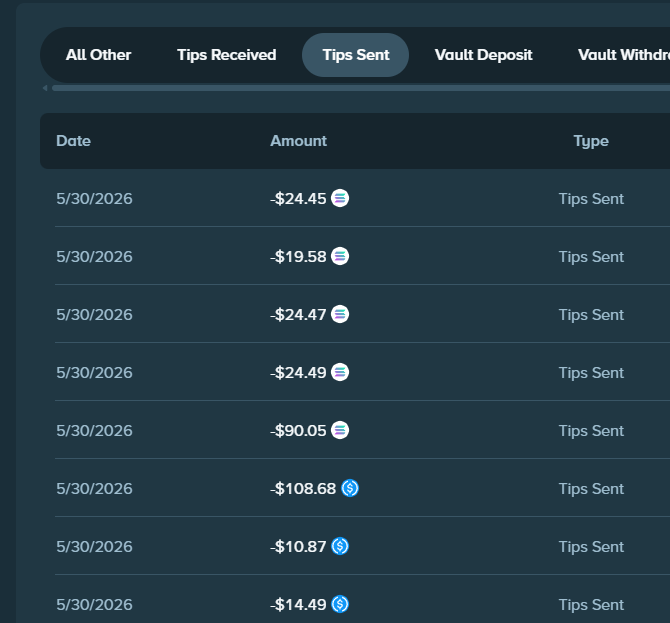Click the Date column header
670x623 pixels.
pyautogui.click(x=73, y=141)
